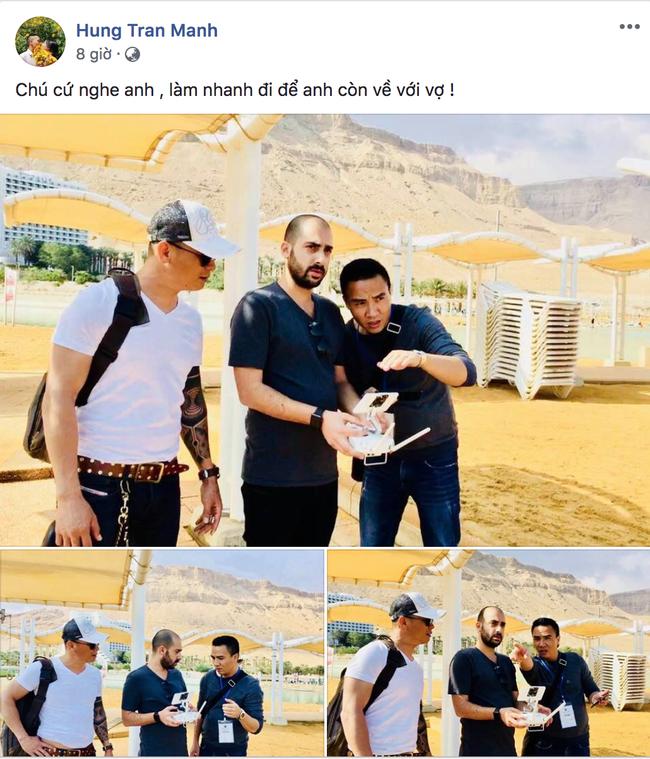The height and width of the screenshot is (759, 650).
Task: Click the white-capped man in bottom-left photo
Action: click(58, 685)
